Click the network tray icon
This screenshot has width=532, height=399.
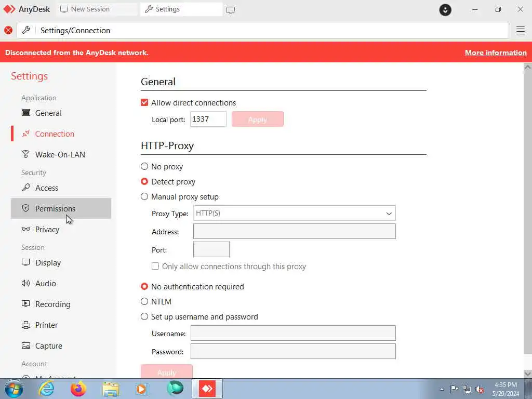[467, 389]
